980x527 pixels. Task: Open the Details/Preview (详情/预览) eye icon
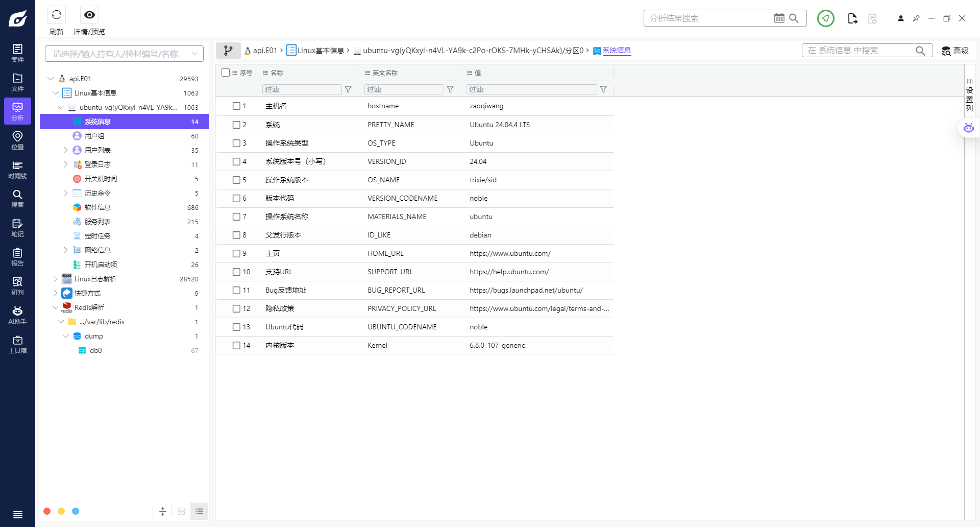click(x=89, y=15)
